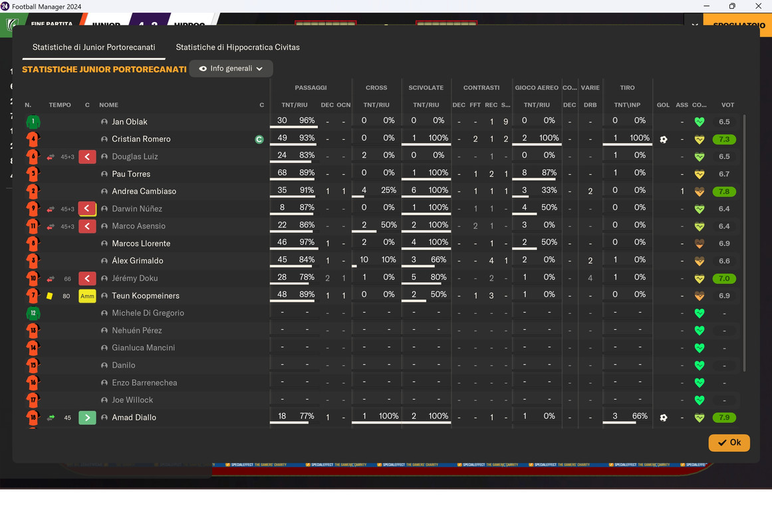Click the goal ball icon in Cristian Romero's row
Image resolution: width=772 pixels, height=532 pixels.
coord(663,140)
